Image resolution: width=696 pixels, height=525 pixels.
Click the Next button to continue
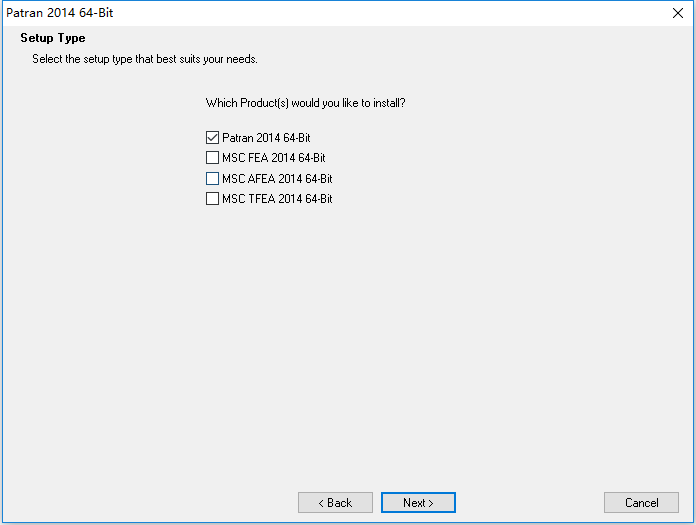(x=418, y=502)
